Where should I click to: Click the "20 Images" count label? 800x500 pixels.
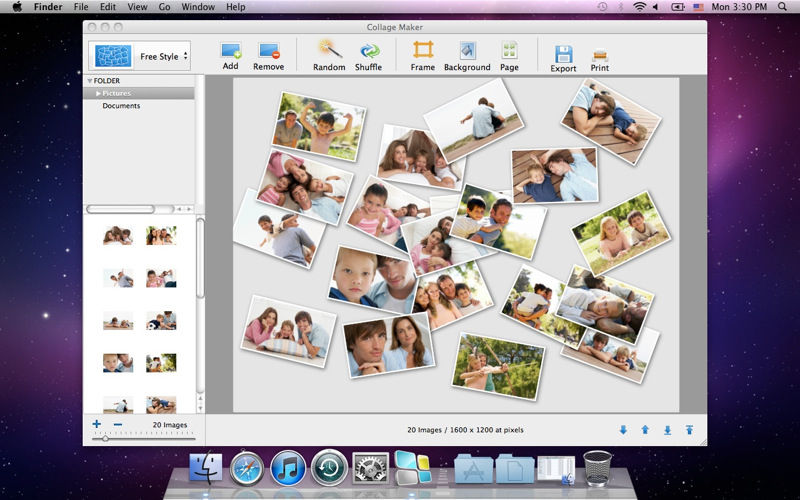170,424
